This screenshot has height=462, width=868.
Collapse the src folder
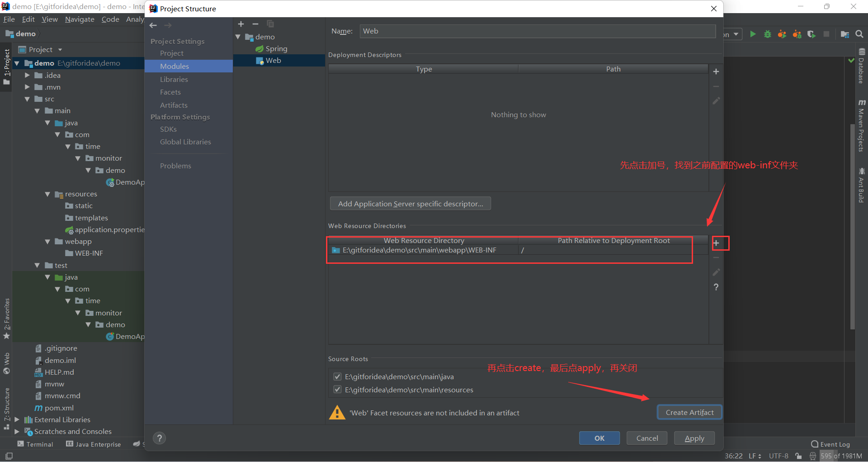pos(27,99)
